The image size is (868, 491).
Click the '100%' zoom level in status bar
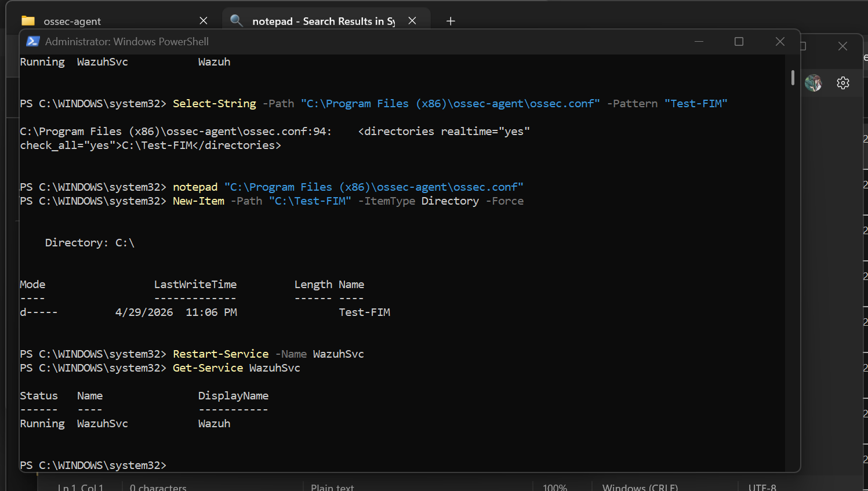tap(555, 488)
